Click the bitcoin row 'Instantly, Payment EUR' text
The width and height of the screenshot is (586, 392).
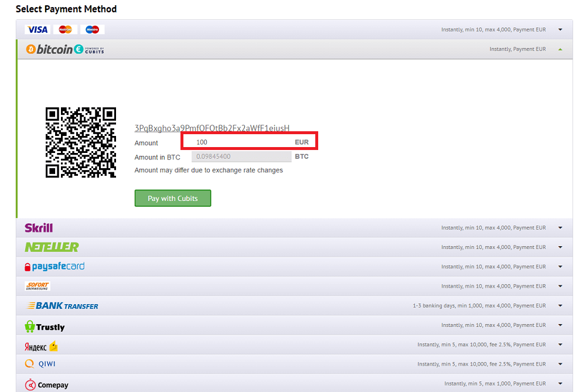[517, 49]
